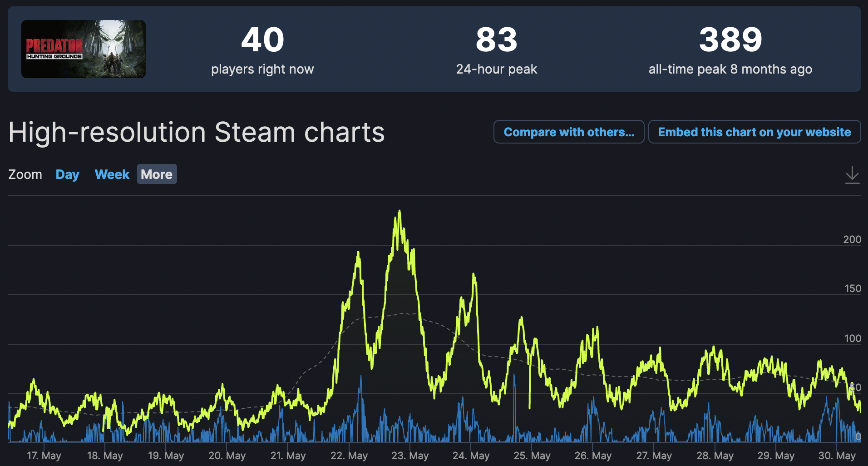This screenshot has height=466, width=868.
Task: Click the 17. May axis label
Action: [44, 455]
